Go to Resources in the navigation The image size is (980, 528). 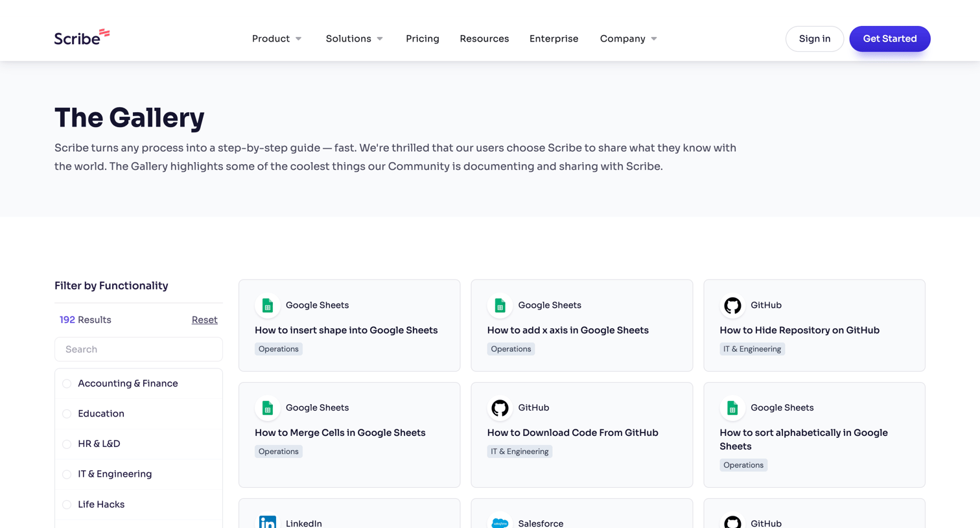click(484, 39)
